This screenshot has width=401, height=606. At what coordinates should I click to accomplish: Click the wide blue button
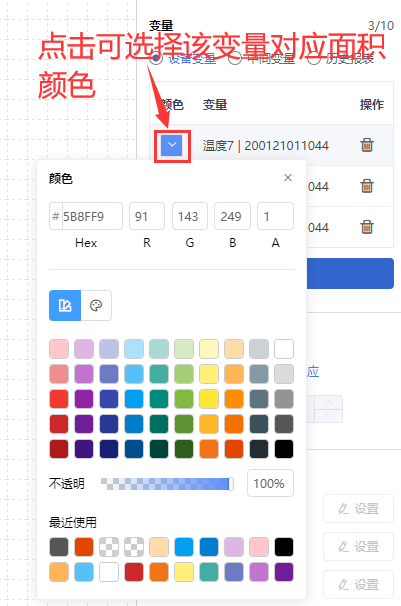pyautogui.click(x=350, y=274)
